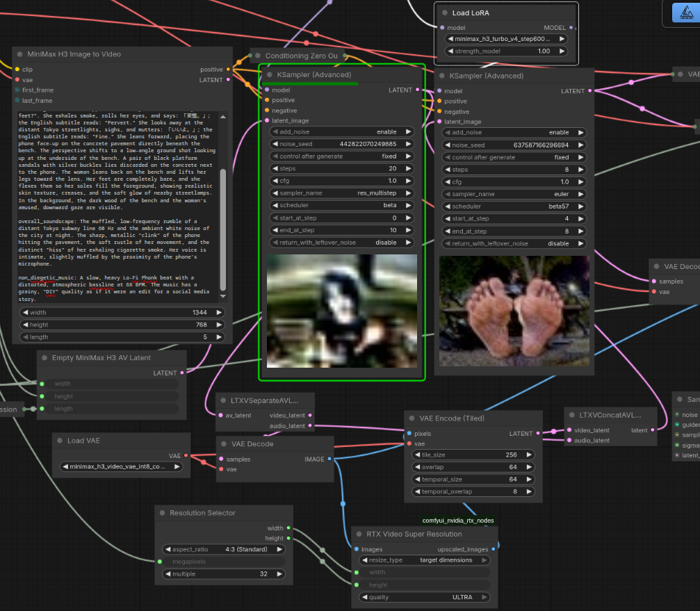Click the multiple 32 value field
Image resolution: width=700 pixels, height=611 pixels.
pyautogui.click(x=224, y=574)
